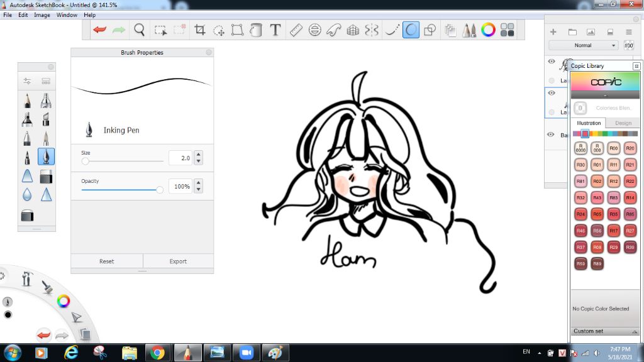Hide the selected middle layer's eye icon
This screenshot has height=362, width=644.
pyautogui.click(x=552, y=93)
